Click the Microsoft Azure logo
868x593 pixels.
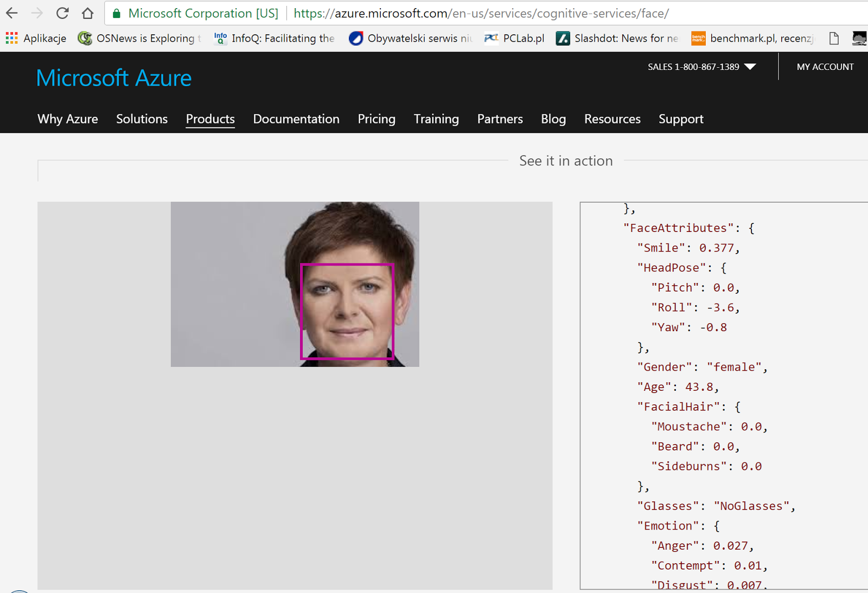[113, 78]
